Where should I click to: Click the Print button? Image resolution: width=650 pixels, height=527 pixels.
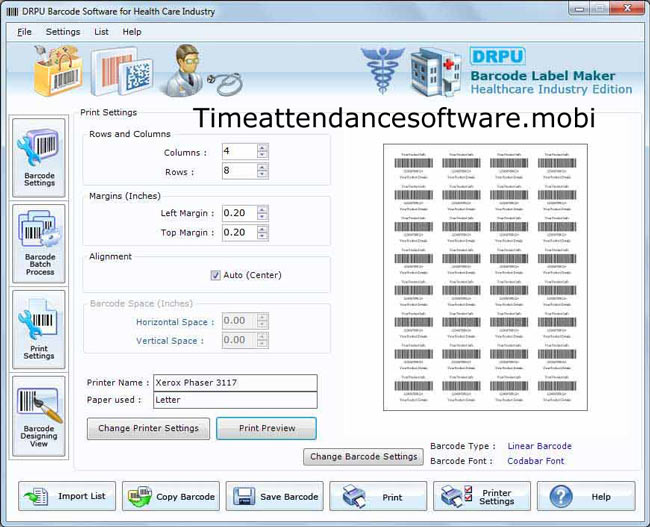(x=378, y=496)
